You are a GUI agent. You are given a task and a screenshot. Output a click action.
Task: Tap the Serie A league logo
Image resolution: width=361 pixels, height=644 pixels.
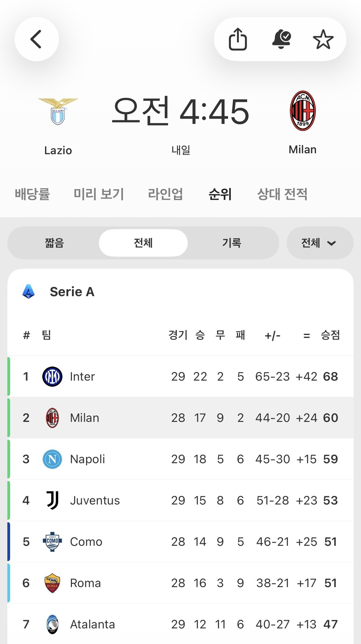[28, 292]
